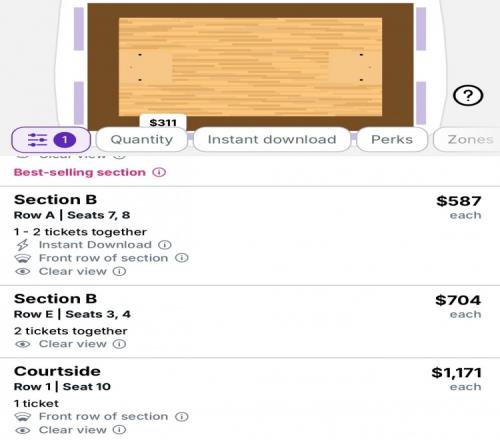Click info icon next to $587 Front row of section
Image resolution: width=500 pixels, height=440 pixels.
click(x=182, y=258)
